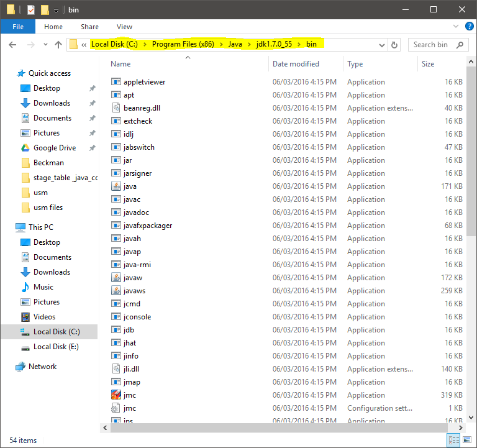Click the Search bin magnifier icon

click(460, 45)
